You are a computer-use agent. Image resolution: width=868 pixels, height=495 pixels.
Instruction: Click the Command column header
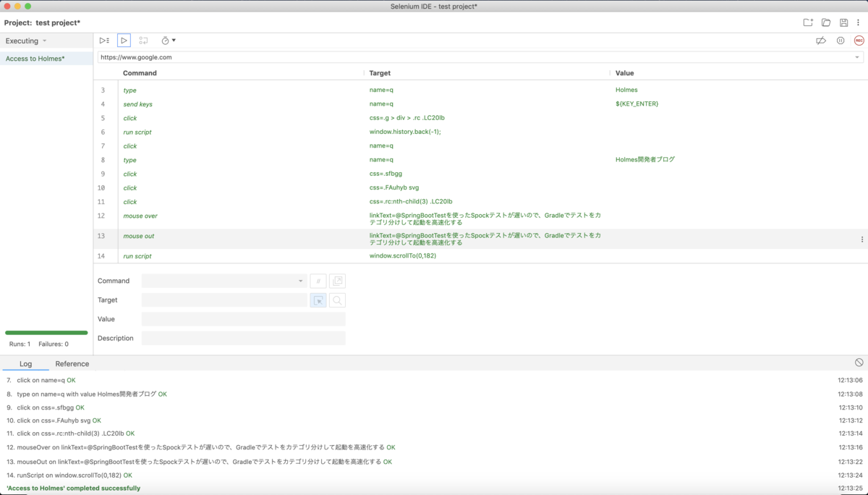[140, 73]
